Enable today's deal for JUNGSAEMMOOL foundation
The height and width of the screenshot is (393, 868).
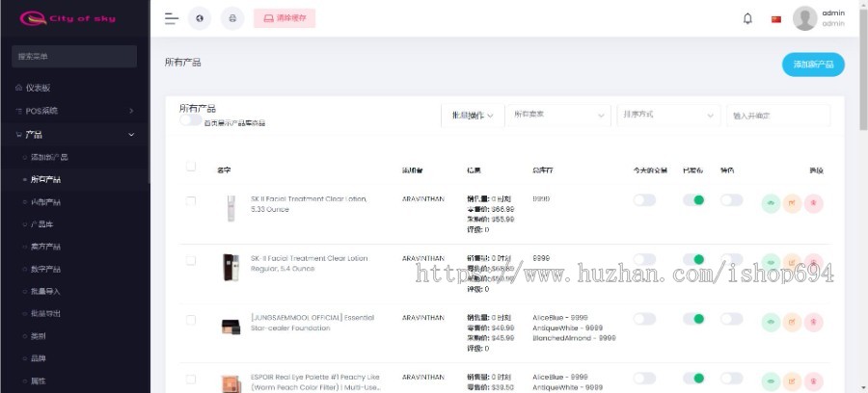[645, 319]
